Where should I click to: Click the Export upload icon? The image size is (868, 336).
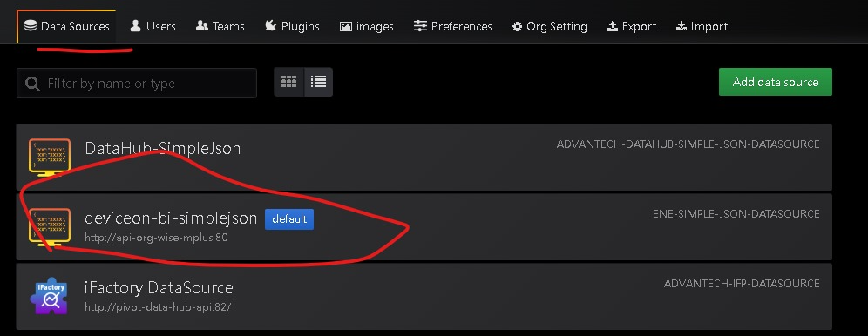pos(613,26)
